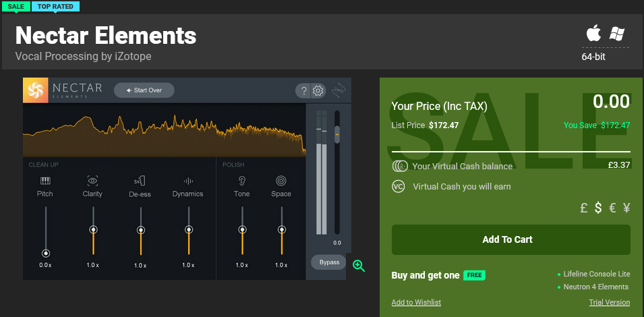Click the output level meter
The height and width of the screenshot is (317, 644).
(x=322, y=173)
